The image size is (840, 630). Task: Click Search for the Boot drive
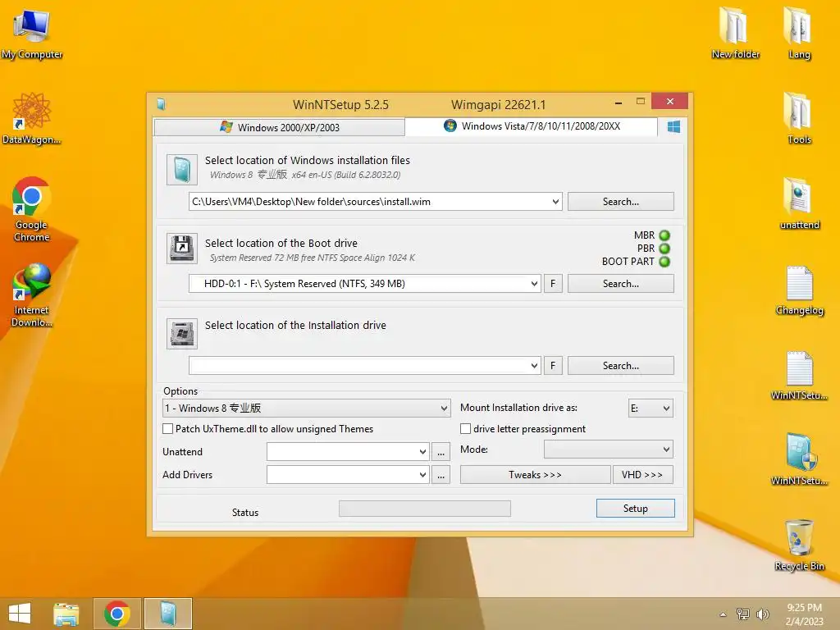click(x=620, y=283)
